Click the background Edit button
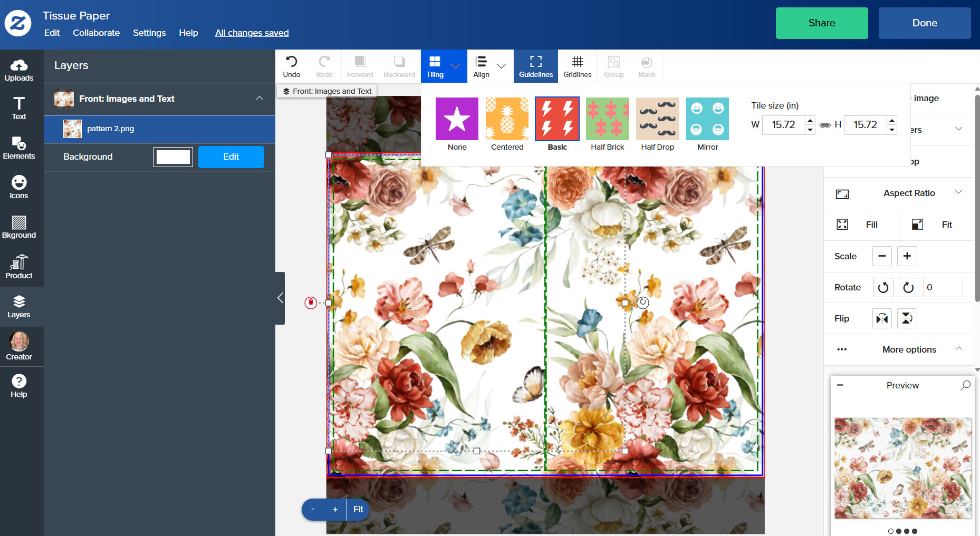980x536 pixels. 231,157
